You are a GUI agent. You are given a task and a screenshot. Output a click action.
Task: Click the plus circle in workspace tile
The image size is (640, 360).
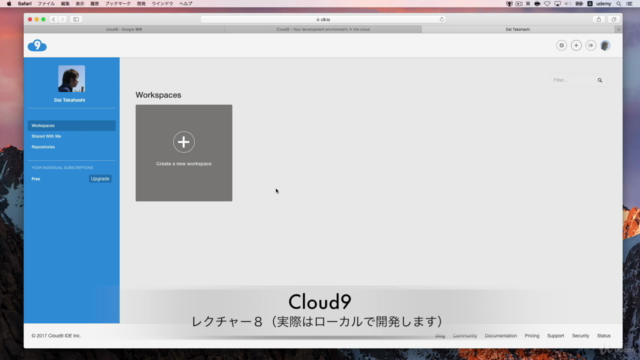tap(184, 142)
